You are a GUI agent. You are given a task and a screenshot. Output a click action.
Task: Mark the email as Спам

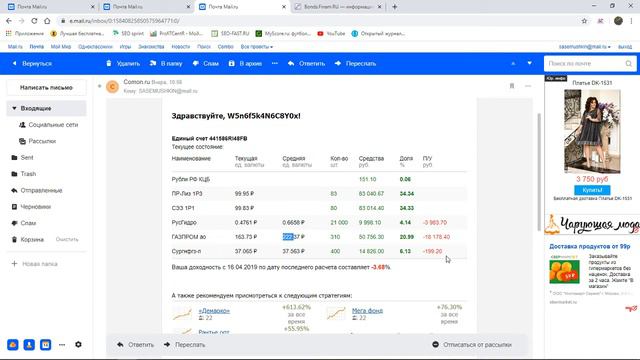206,64
